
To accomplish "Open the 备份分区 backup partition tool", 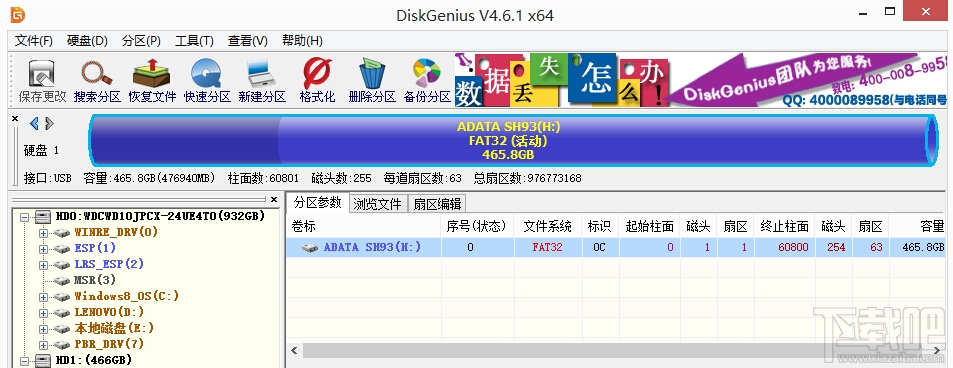I will tap(427, 81).
